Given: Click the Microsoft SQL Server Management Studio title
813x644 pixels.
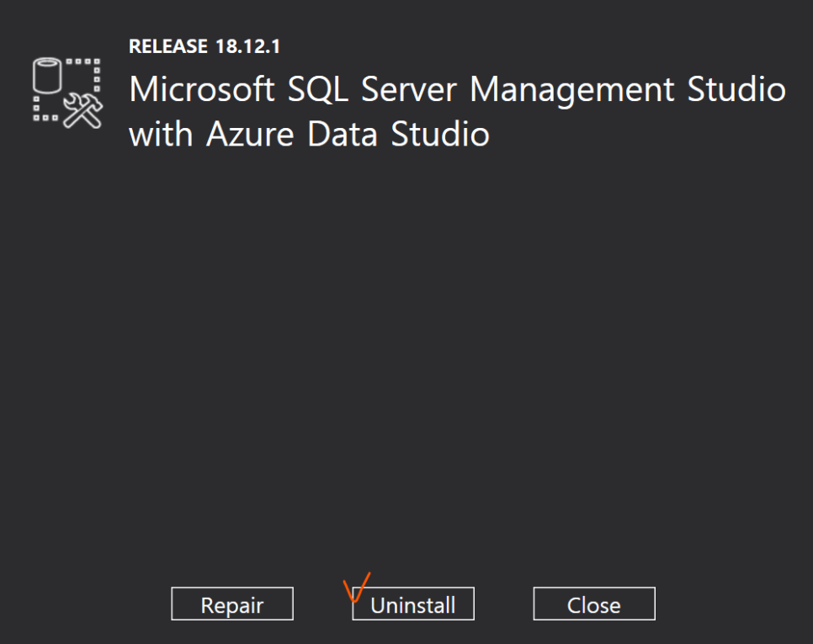Looking at the screenshot, I should pos(457,111).
